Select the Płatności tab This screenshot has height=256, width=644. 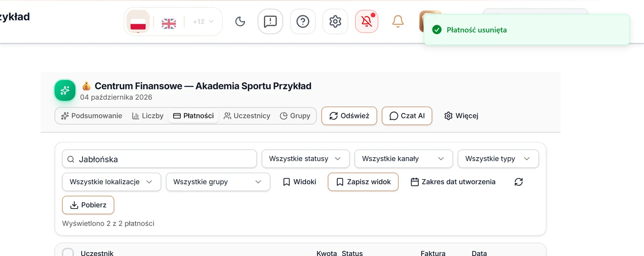pyautogui.click(x=194, y=116)
